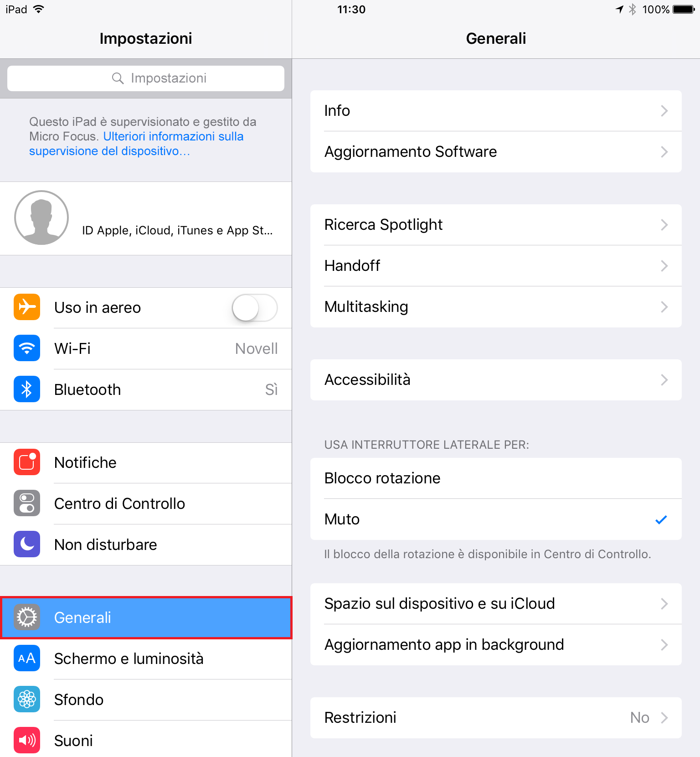Tap the airplane mode orange icon
Screen dimensions: 700x757
(x=27, y=307)
